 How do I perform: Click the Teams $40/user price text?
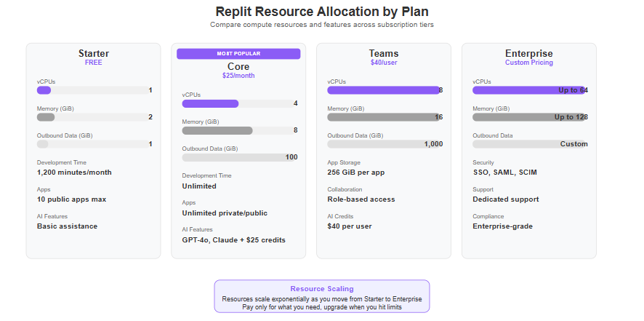click(384, 63)
